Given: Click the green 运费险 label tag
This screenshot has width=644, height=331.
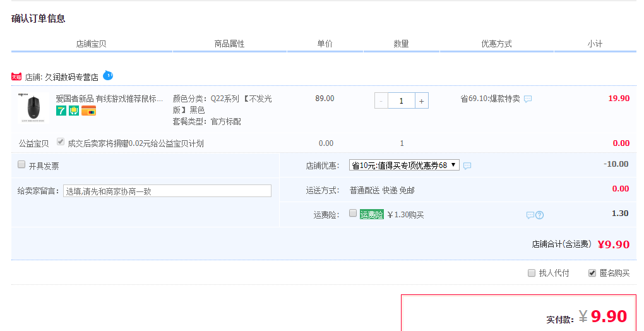Looking at the screenshot, I should pyautogui.click(x=372, y=214).
